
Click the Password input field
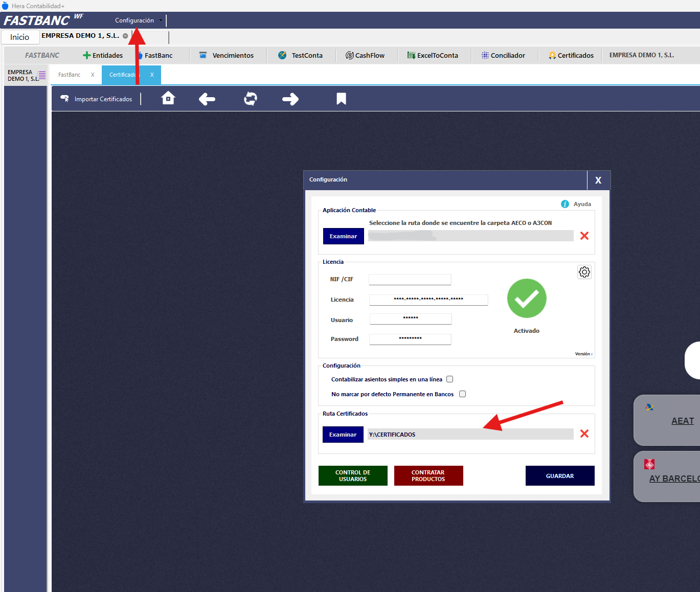(x=410, y=339)
